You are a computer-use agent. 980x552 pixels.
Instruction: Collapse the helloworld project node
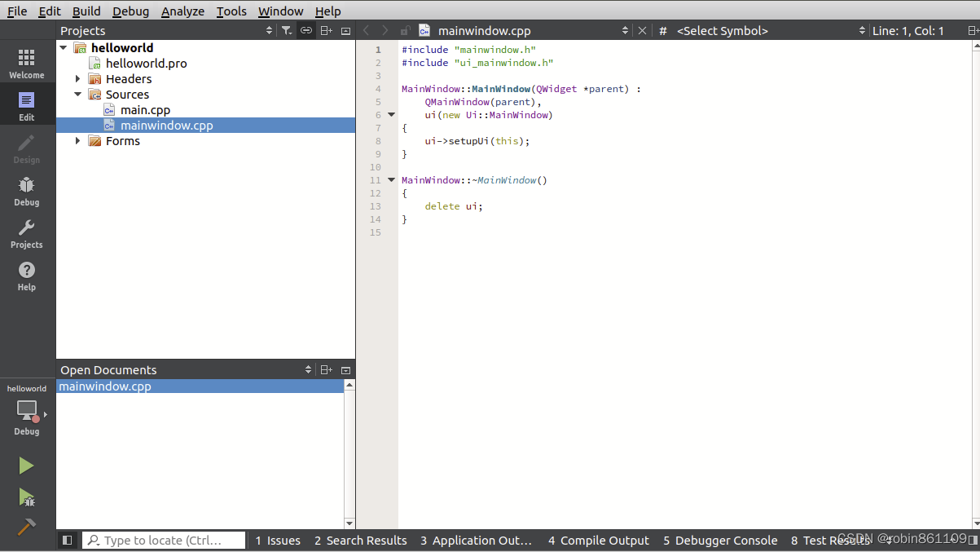pyautogui.click(x=64, y=48)
